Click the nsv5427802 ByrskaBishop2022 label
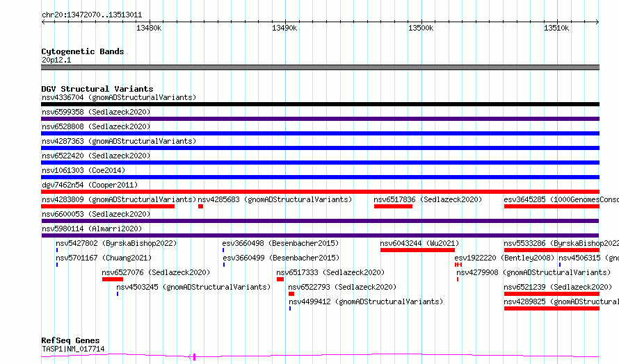 pyautogui.click(x=116, y=243)
